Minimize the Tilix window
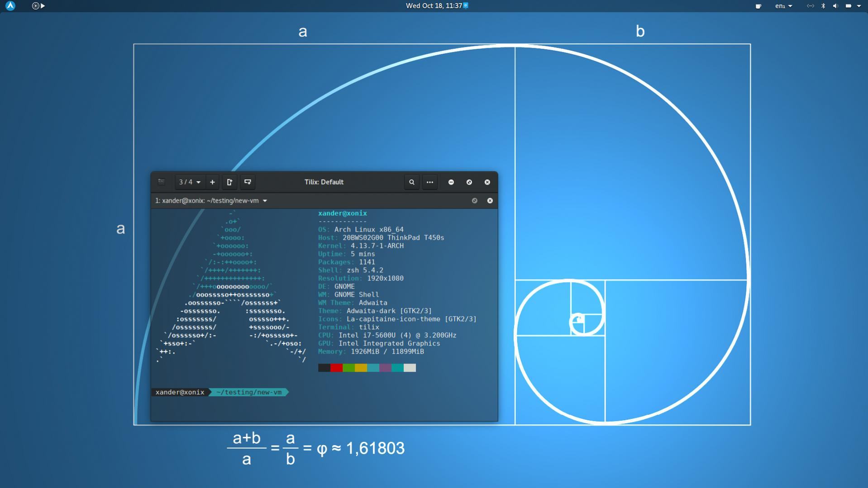The height and width of the screenshot is (488, 868). [451, 182]
